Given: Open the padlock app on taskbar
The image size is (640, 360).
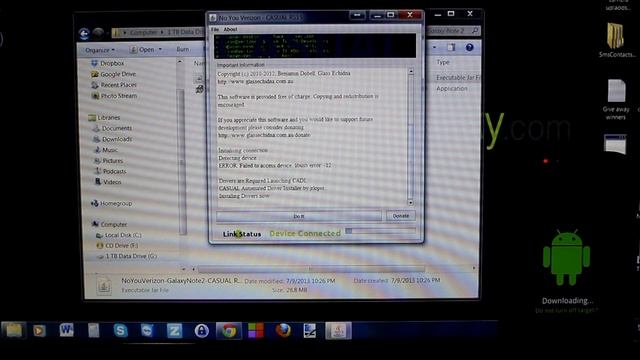Looking at the screenshot, I should coord(201,331).
